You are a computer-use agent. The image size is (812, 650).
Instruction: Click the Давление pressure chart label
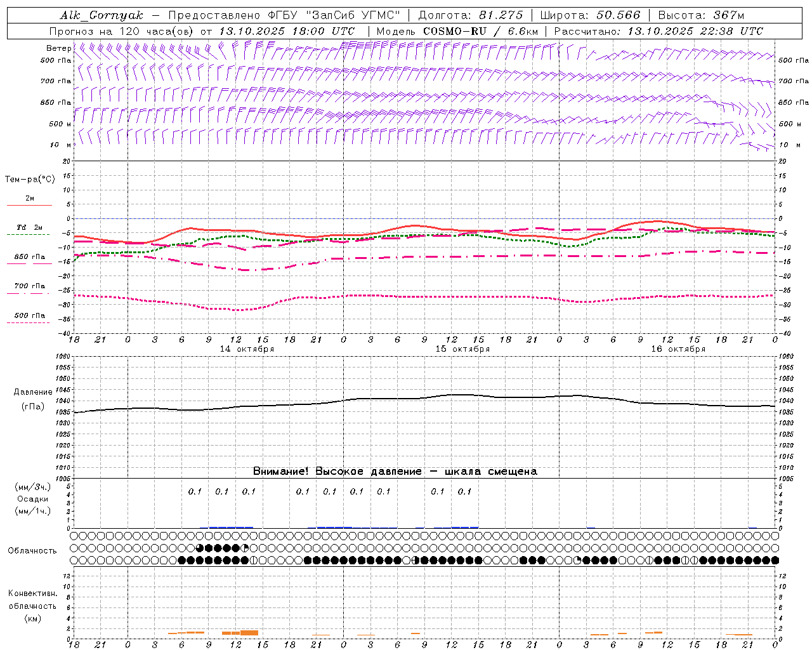pos(33,392)
